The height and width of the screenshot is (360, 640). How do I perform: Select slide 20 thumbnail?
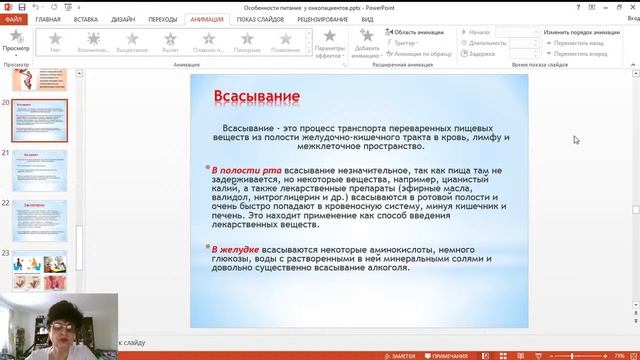pyautogui.click(x=40, y=120)
